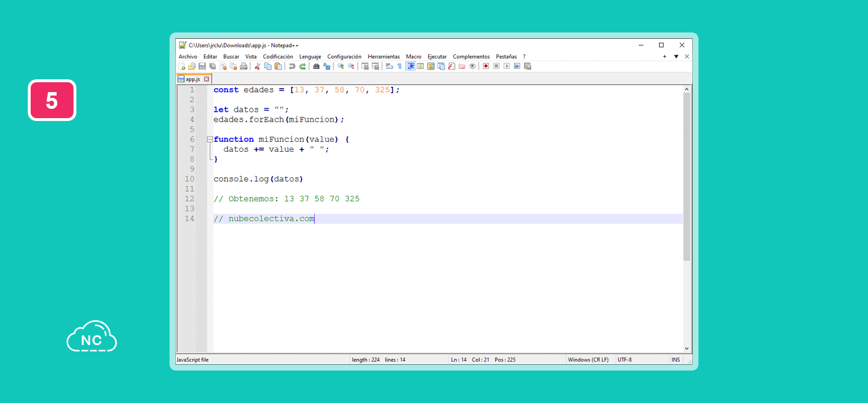Start macro recording with red dot icon
Viewport: 868px width, 403px height.
coord(486,66)
